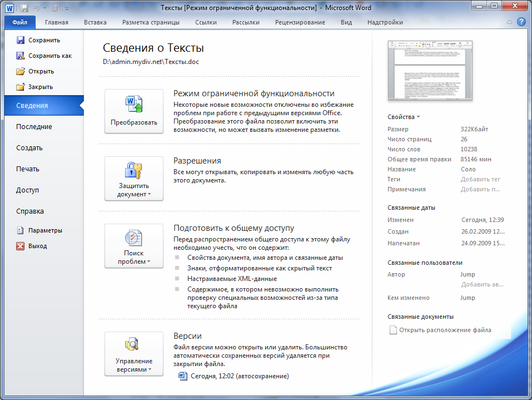The width and height of the screenshot is (532, 400).
Task: Click the Примечания Добавить п... field
Action: [480, 190]
